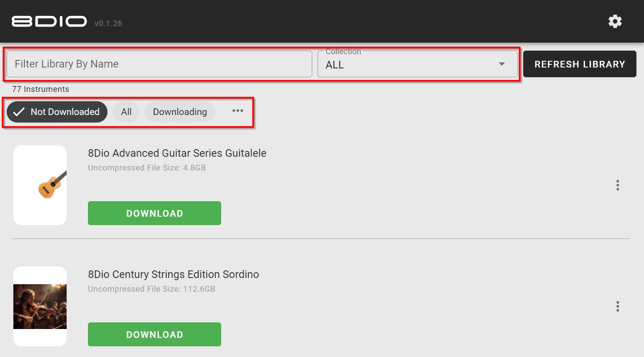The height and width of the screenshot is (357, 644).
Task: Select the Downloading filter chip
Action: (x=180, y=112)
